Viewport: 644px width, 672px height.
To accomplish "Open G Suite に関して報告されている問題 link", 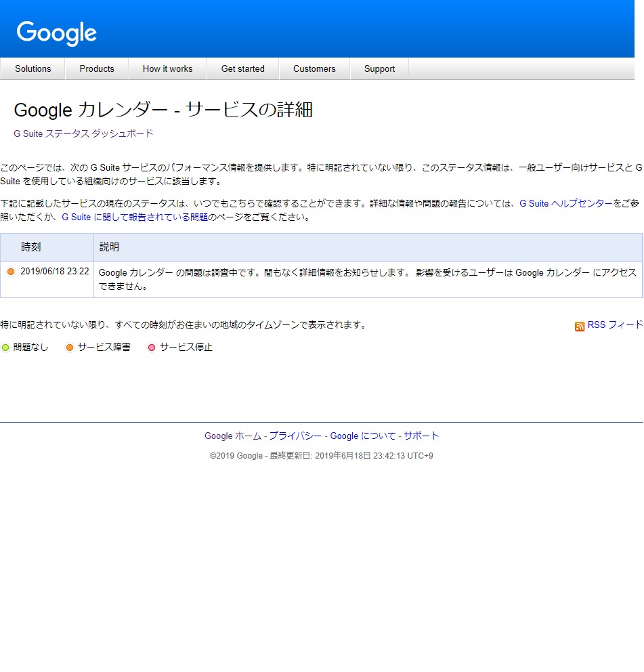I will click(135, 217).
